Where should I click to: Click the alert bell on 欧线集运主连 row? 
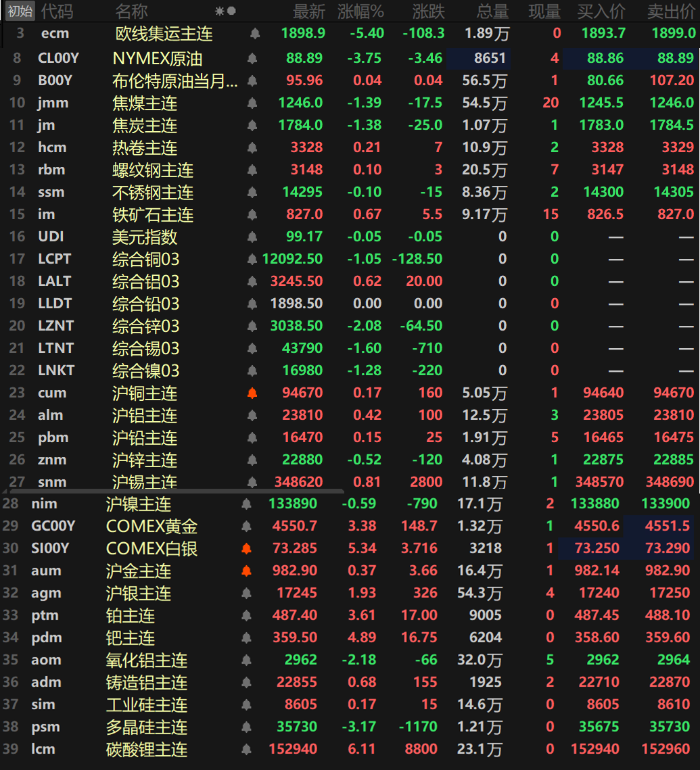pos(252,33)
